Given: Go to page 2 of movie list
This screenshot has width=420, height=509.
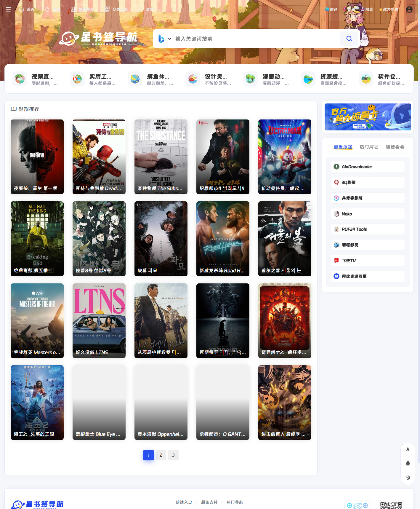Looking at the screenshot, I should point(161,455).
